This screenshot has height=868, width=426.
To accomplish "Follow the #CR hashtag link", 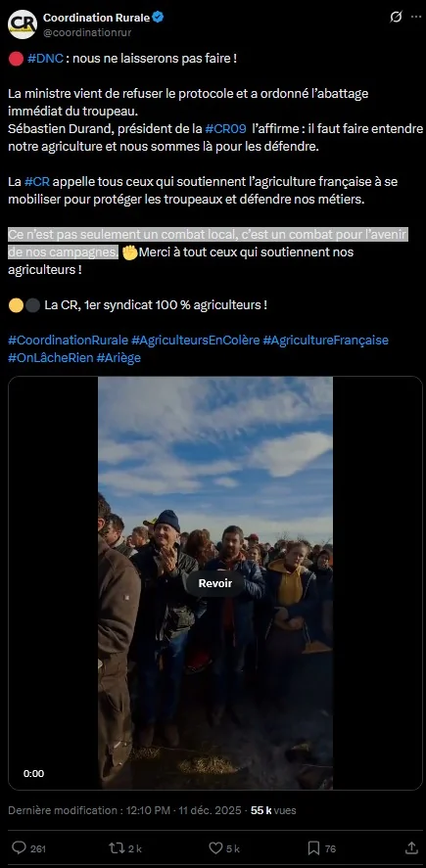I will [37, 182].
